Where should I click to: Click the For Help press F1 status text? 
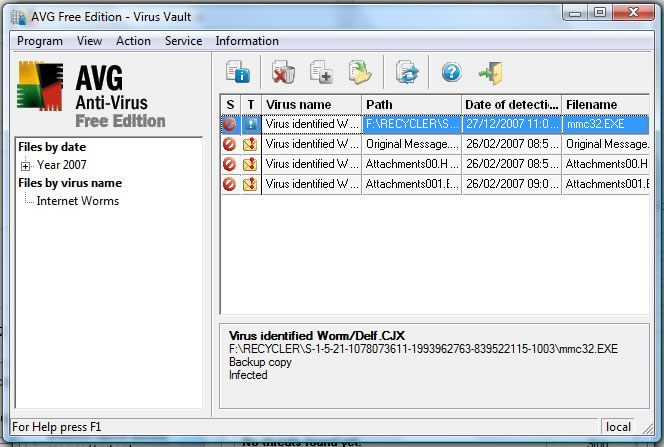click(57, 427)
